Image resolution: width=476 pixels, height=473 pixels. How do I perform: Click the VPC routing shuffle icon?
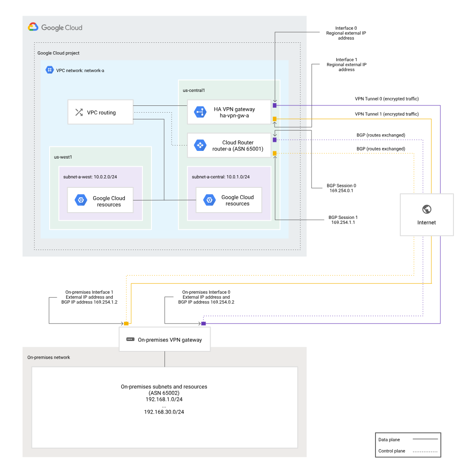coord(79,112)
